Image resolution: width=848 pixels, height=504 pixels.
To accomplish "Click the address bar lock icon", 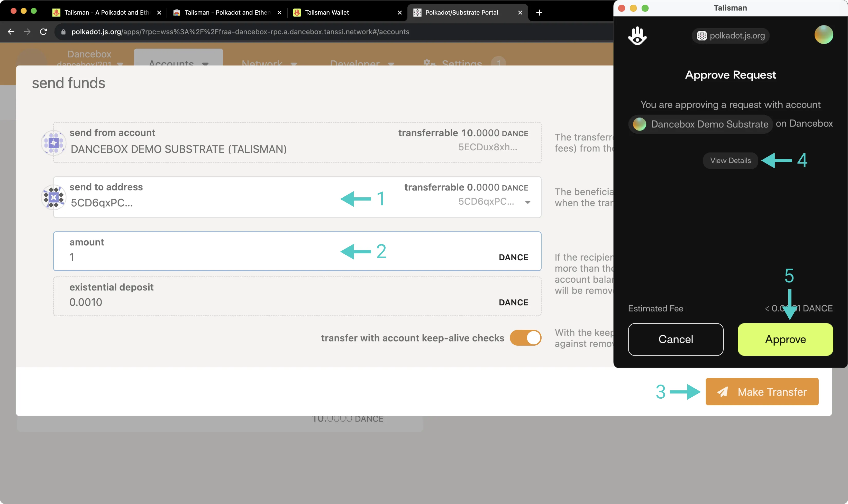I will coord(63,32).
